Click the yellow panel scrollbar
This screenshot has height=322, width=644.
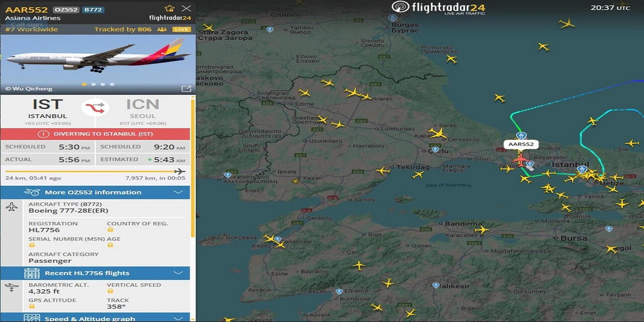193,167
